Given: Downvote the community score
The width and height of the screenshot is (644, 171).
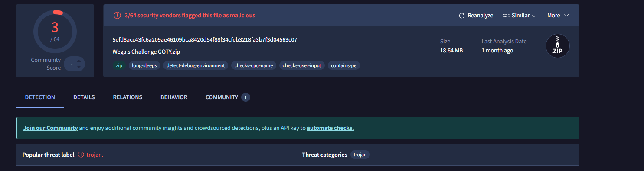Looking at the screenshot, I should 78,67.
